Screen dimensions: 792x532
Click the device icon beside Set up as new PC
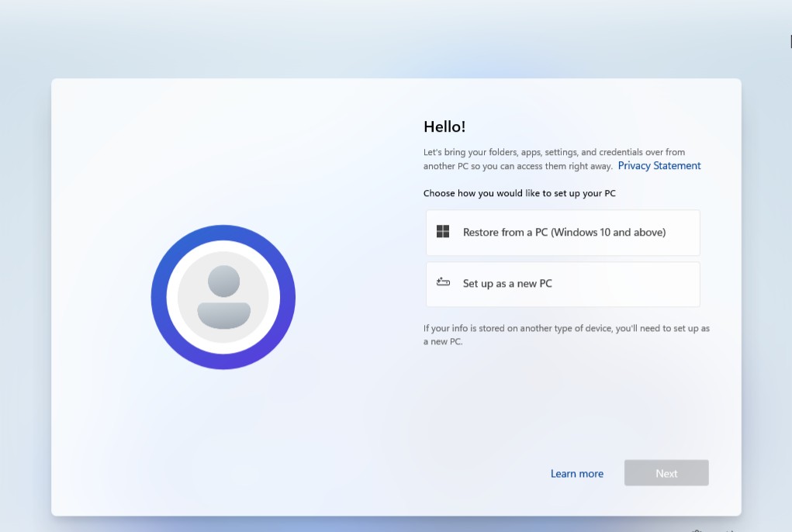[x=443, y=283]
